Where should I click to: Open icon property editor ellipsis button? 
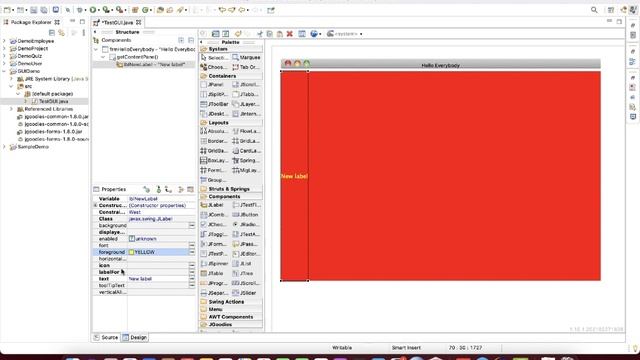(x=191, y=265)
